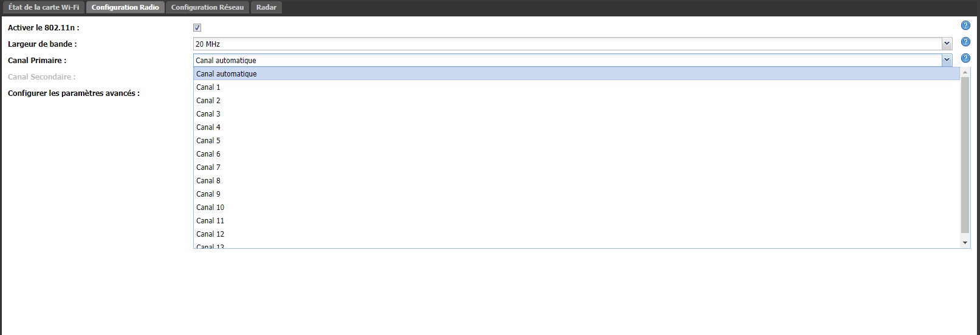Switch to Configuration Réseau tab

[x=207, y=7]
